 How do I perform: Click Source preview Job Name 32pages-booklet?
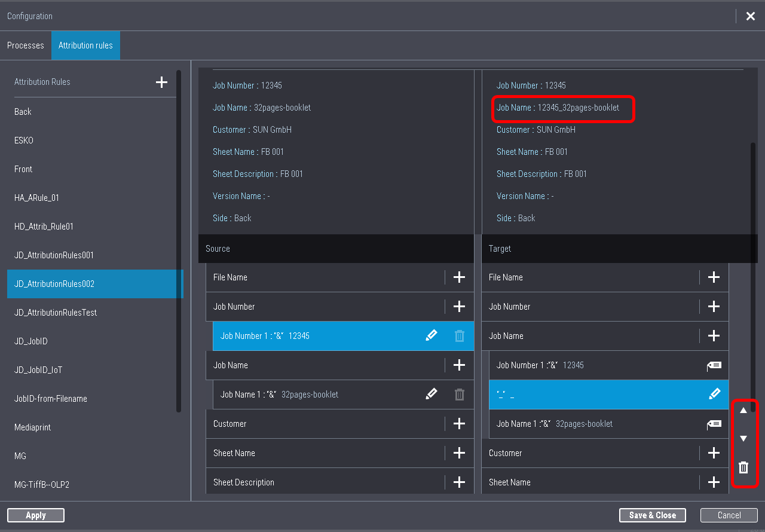coord(262,108)
